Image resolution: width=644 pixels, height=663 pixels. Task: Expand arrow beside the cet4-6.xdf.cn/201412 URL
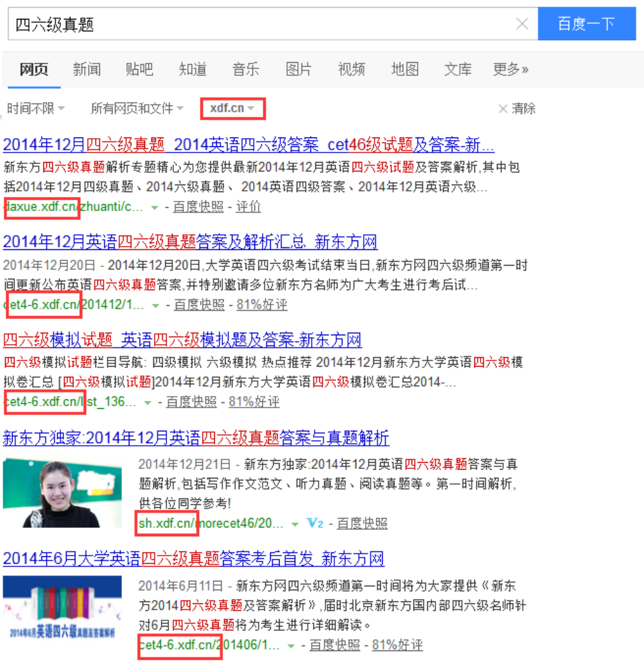click(x=155, y=305)
